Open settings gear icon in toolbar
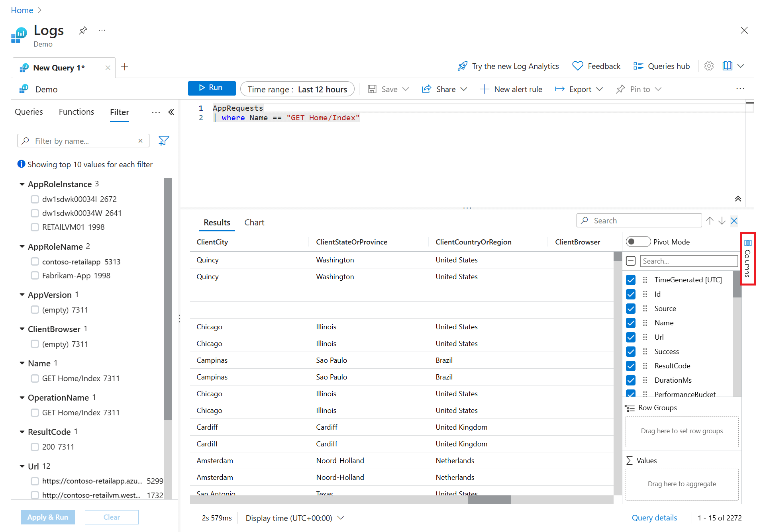The image size is (765, 532). pos(709,66)
